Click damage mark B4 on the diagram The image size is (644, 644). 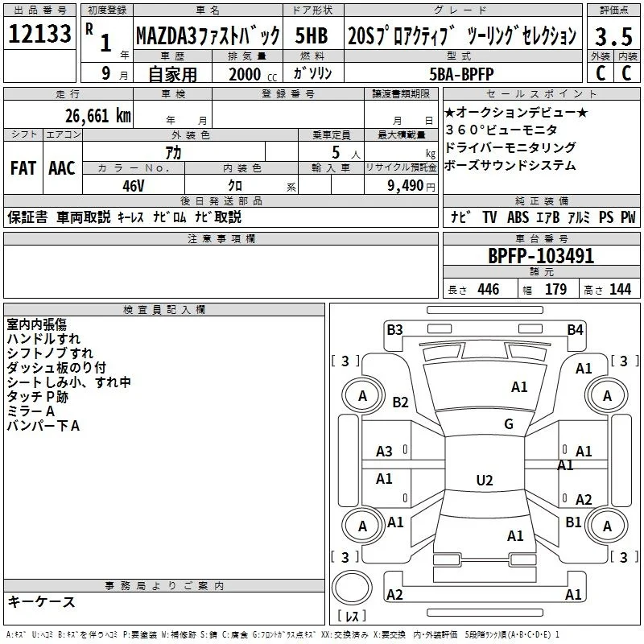(x=576, y=330)
